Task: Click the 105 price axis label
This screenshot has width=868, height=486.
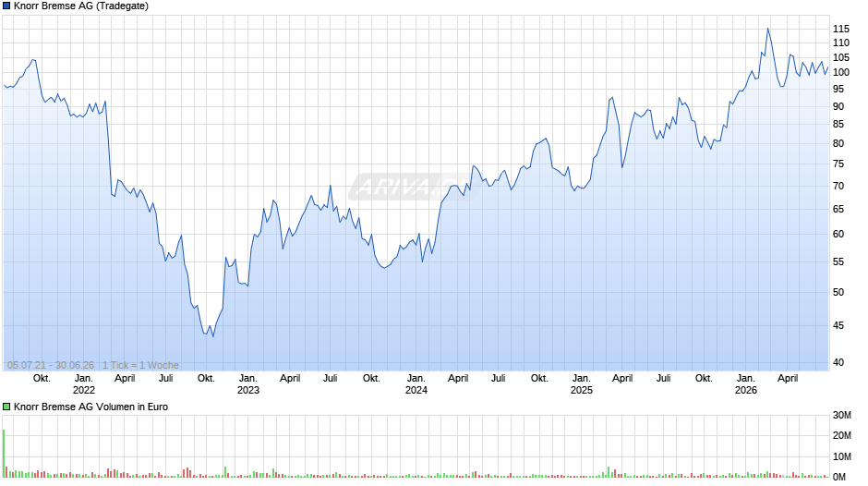Action: [841, 57]
